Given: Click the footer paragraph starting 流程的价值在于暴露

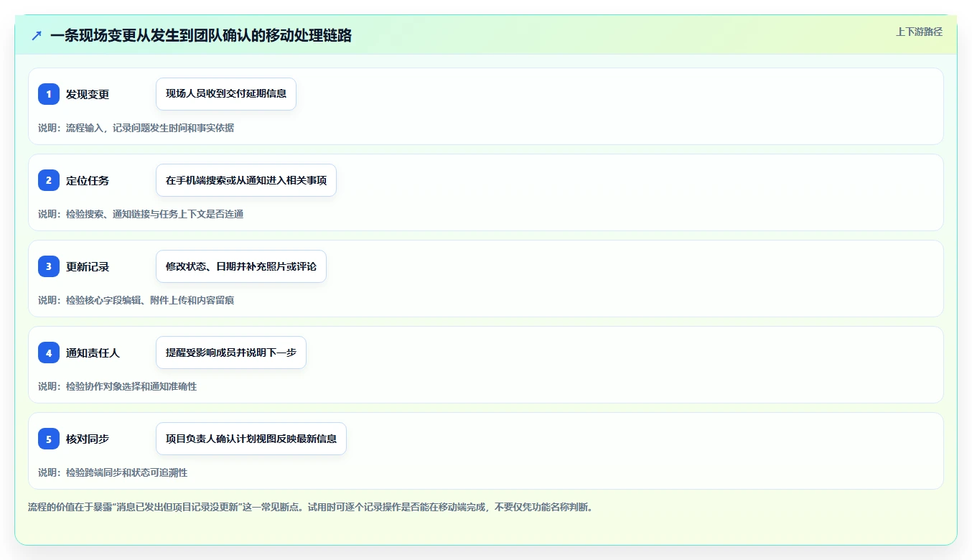Looking at the screenshot, I should click(x=310, y=507).
